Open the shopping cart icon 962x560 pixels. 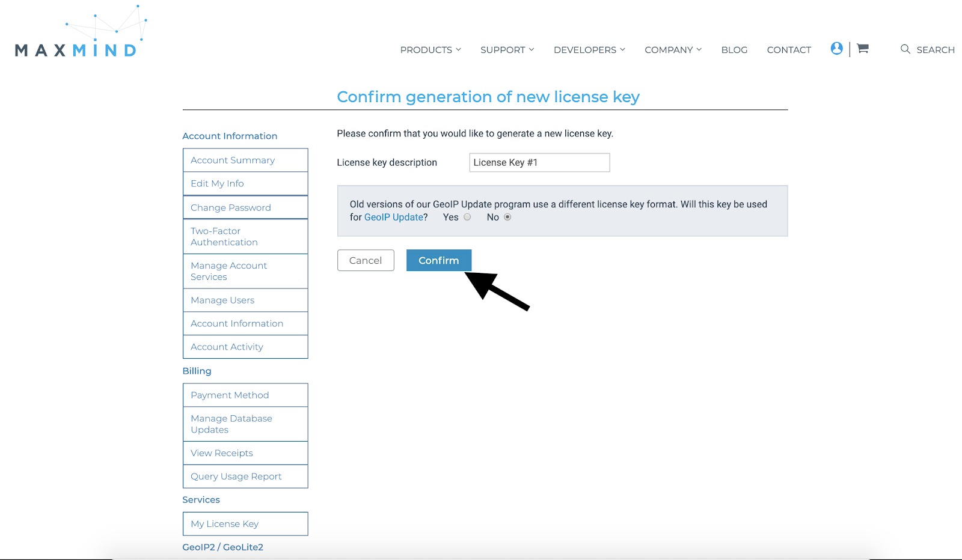863,49
